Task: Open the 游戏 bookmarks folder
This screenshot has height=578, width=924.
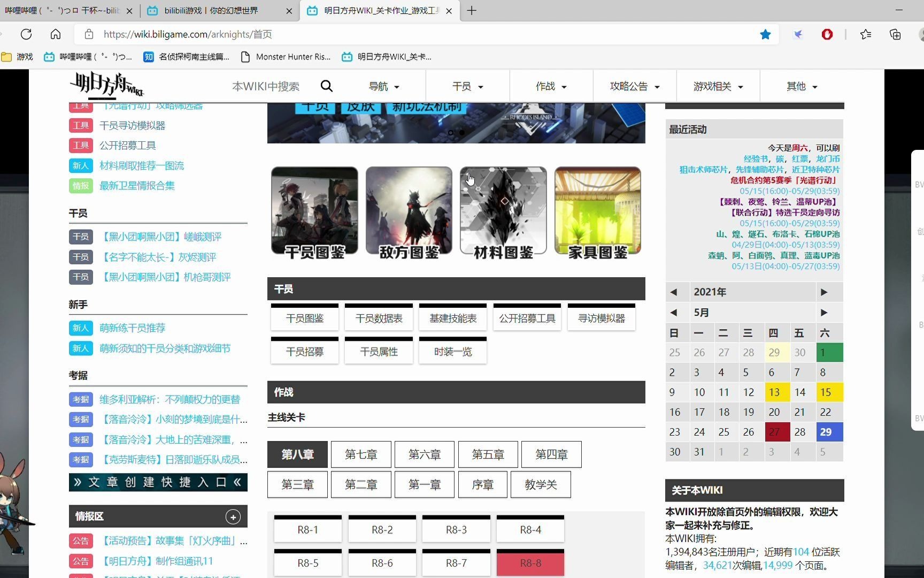Action: 18,57
